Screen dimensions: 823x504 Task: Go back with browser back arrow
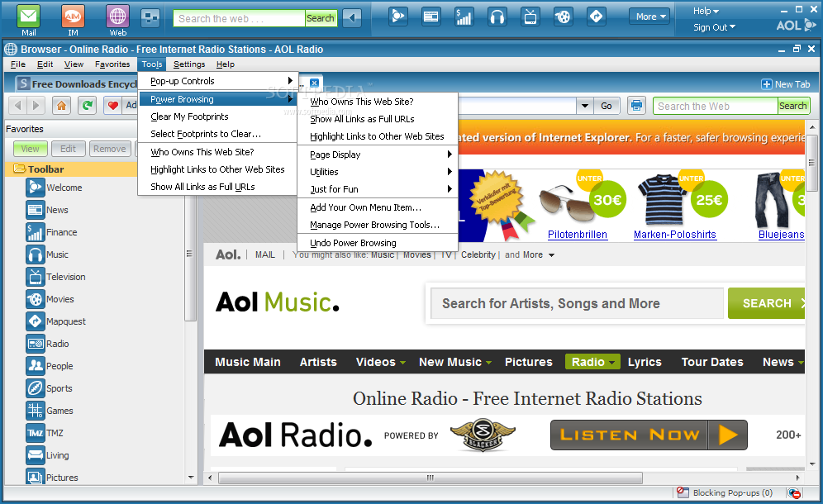coord(17,106)
